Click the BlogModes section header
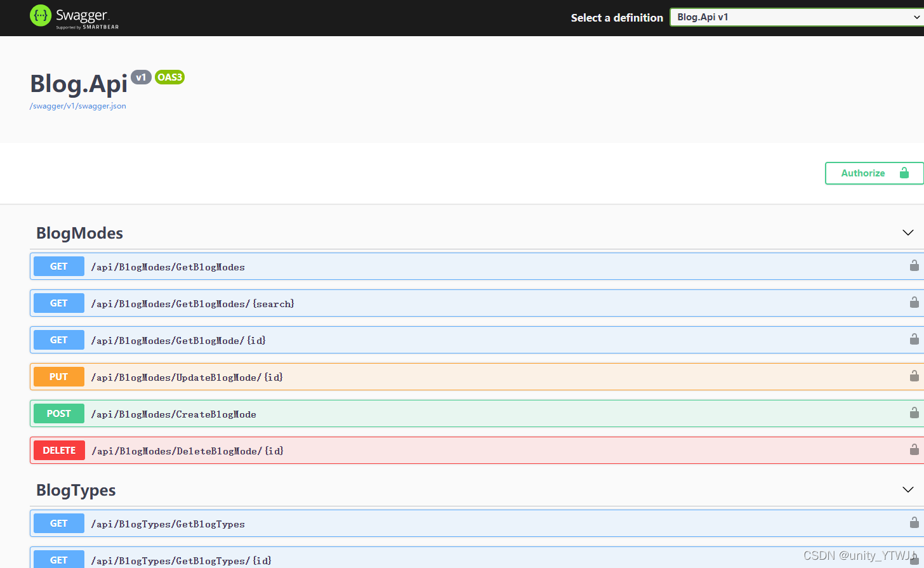This screenshot has height=568, width=924. (x=79, y=233)
